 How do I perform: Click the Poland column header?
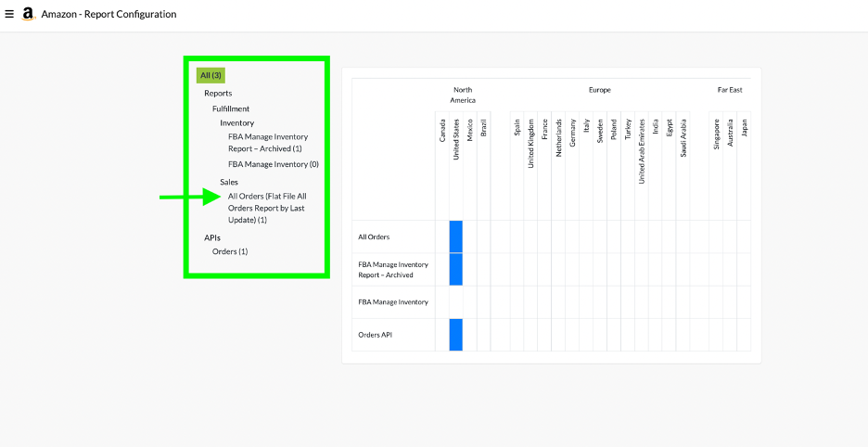click(x=614, y=130)
